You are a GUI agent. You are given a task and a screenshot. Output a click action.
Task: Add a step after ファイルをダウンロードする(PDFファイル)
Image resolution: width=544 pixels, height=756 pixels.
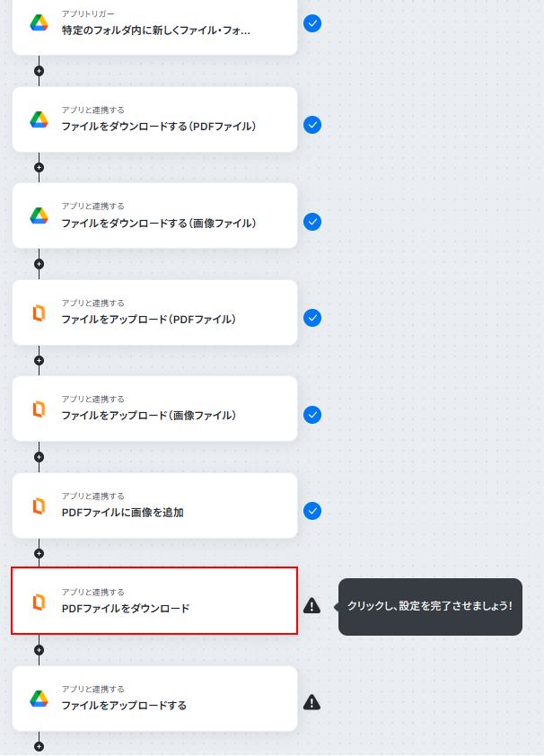click(x=39, y=167)
